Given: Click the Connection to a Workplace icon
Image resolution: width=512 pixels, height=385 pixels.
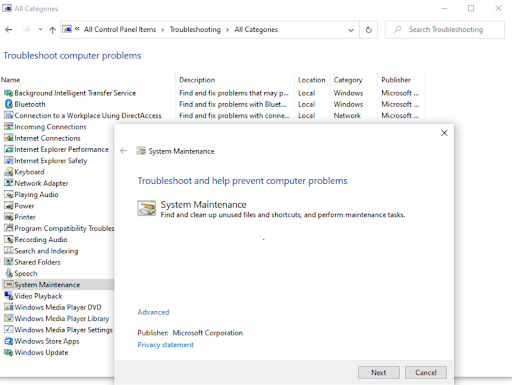Looking at the screenshot, I should point(8,116).
